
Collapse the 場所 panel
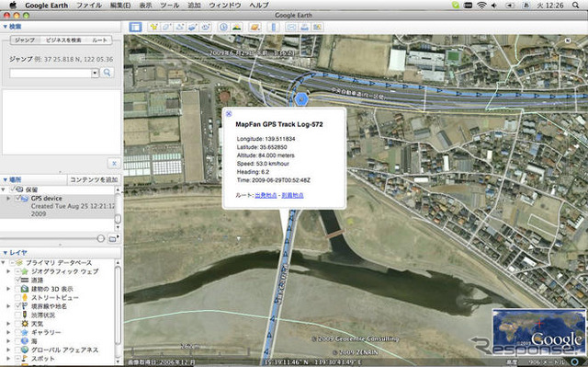(x=5, y=179)
